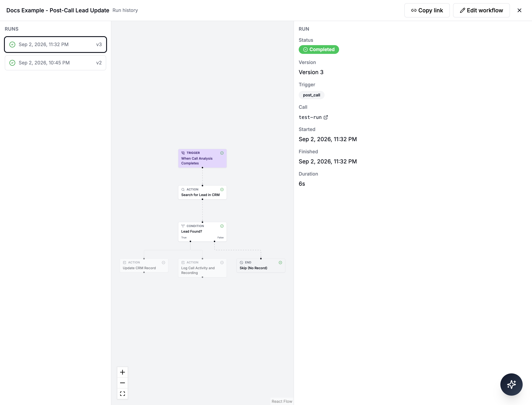Click the v2 version label
532x405 pixels.
(99, 63)
